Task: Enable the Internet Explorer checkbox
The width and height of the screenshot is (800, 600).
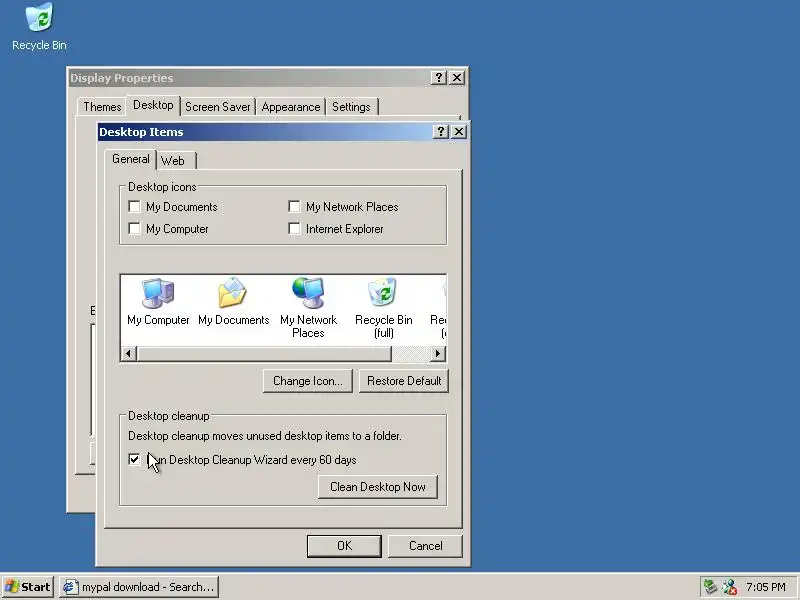Action: [294, 229]
